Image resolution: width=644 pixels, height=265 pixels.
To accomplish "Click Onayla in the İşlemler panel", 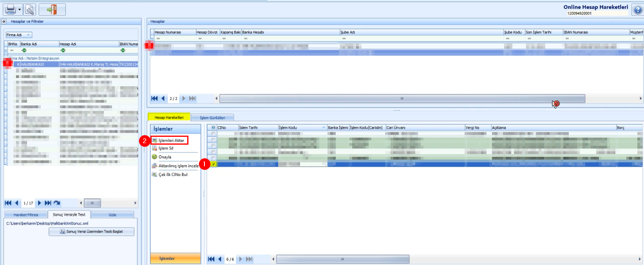I will (x=165, y=157).
